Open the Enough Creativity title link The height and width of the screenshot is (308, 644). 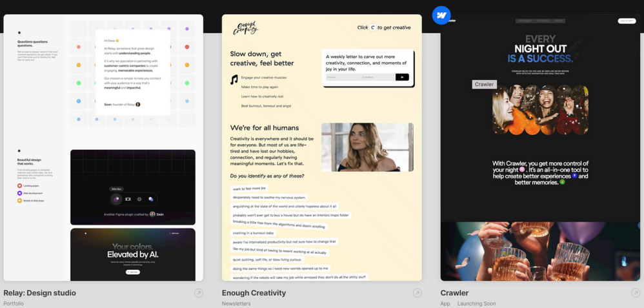pos(254,293)
